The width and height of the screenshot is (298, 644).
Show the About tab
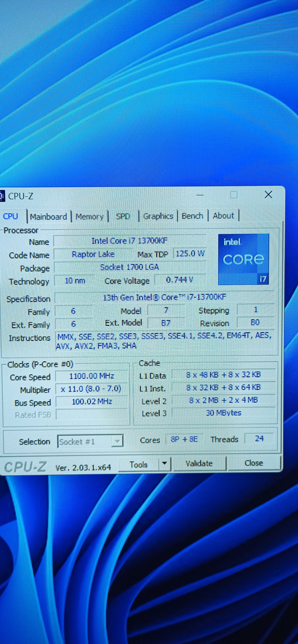click(x=223, y=215)
